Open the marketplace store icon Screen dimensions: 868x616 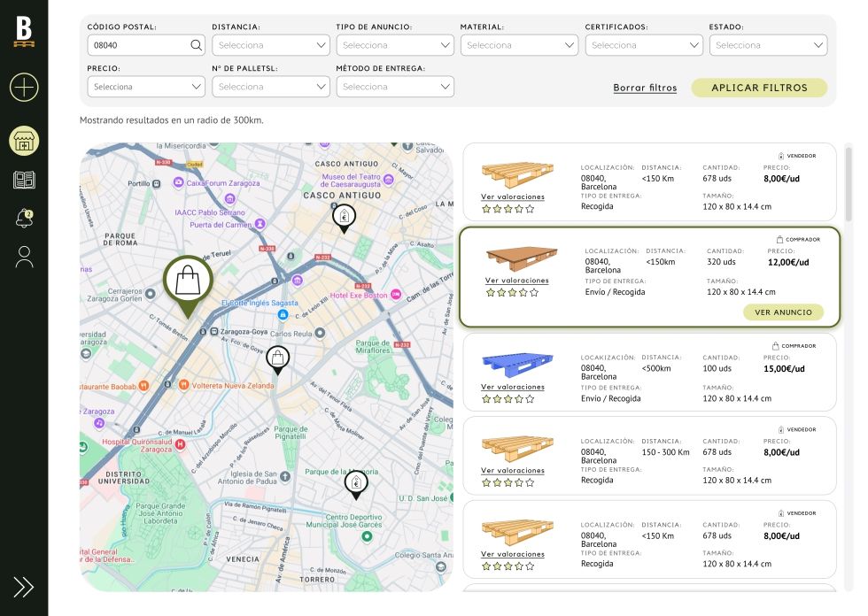pyautogui.click(x=24, y=141)
